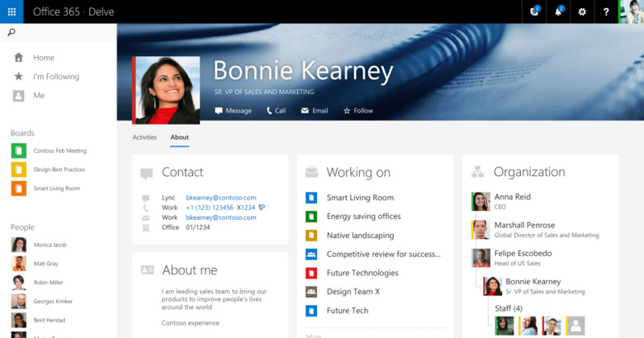Switch to the Activities tab
The width and height of the screenshot is (644, 338).
click(x=144, y=137)
